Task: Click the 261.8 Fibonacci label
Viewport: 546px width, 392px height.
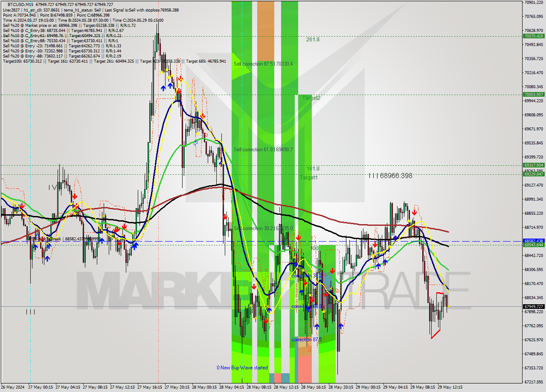Action: click(x=313, y=40)
